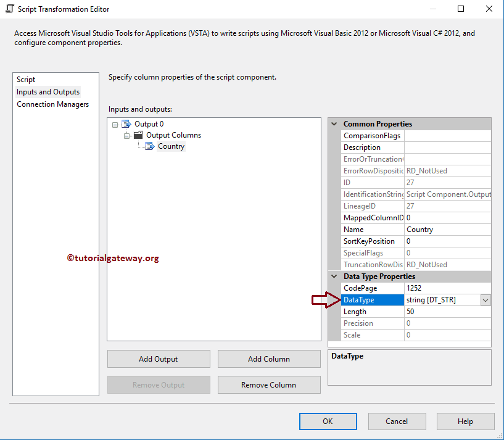
Task: Collapse the Data Type Properties section
Action: [x=334, y=276]
